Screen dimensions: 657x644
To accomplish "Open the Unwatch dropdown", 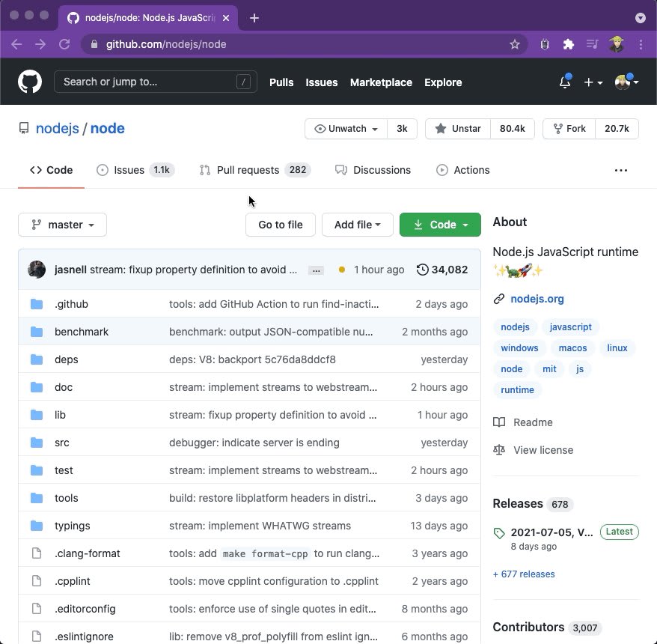I will (346, 129).
